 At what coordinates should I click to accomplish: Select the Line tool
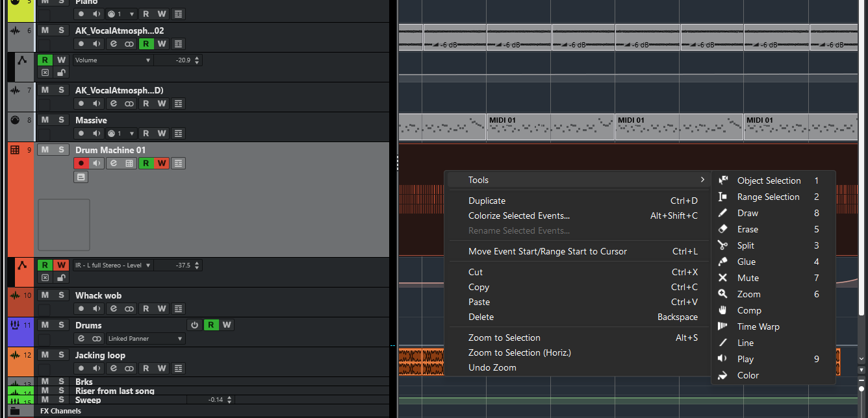coord(773,343)
